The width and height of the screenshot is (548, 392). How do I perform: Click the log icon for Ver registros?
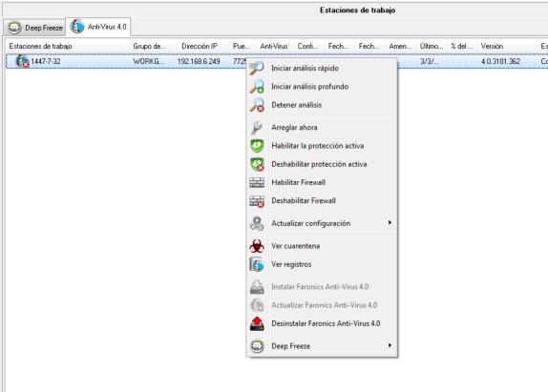tap(257, 264)
